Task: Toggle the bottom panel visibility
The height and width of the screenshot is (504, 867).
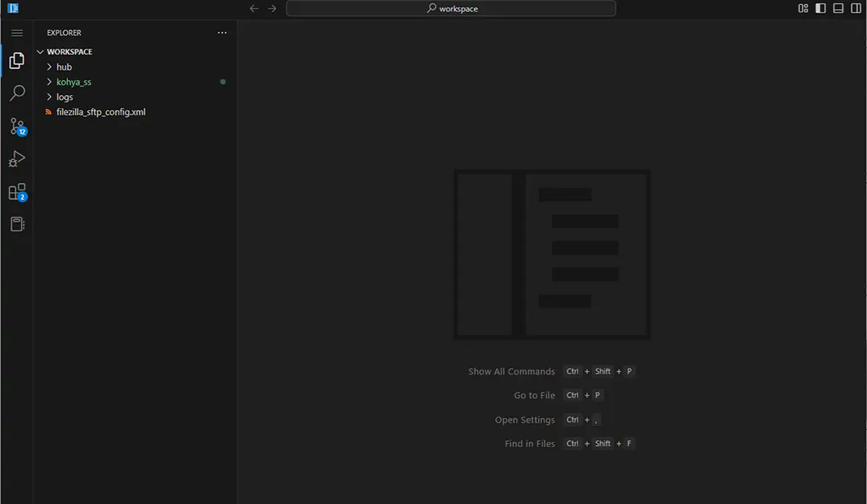Action: click(x=838, y=9)
